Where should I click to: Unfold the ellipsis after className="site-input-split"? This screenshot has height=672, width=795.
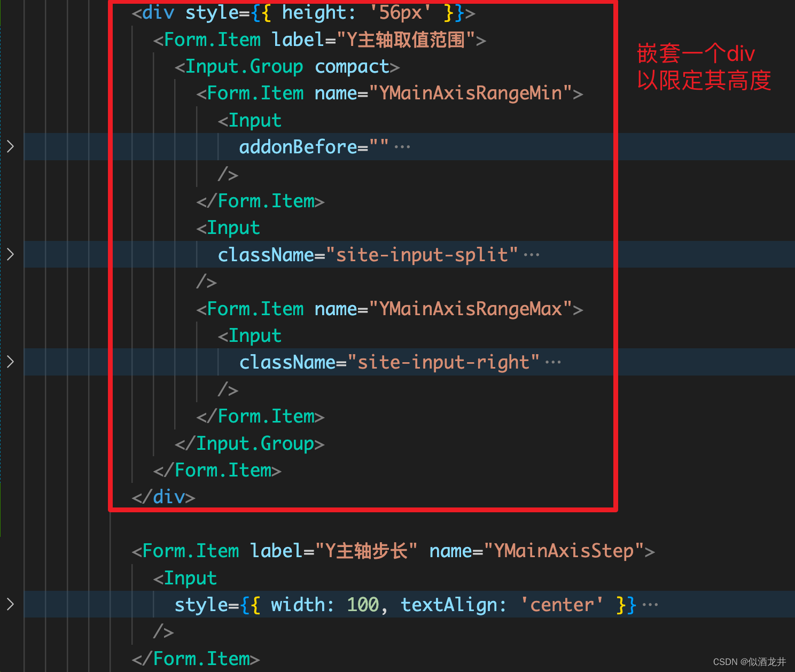(532, 255)
